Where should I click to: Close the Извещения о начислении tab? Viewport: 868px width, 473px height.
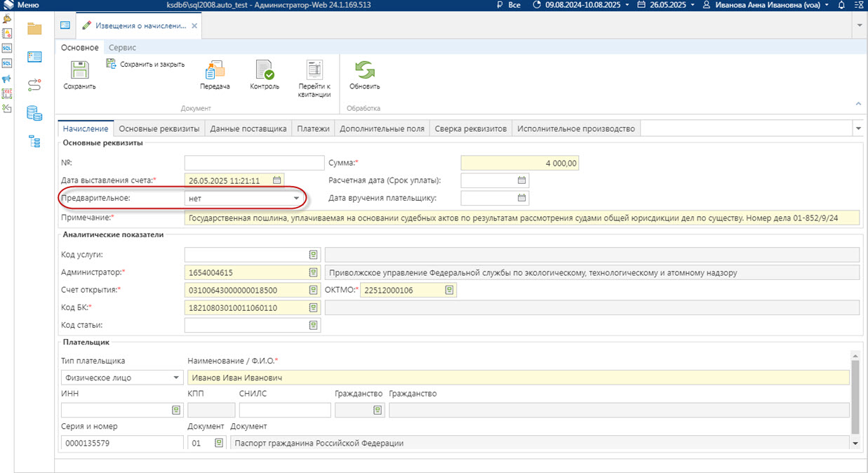[194, 25]
